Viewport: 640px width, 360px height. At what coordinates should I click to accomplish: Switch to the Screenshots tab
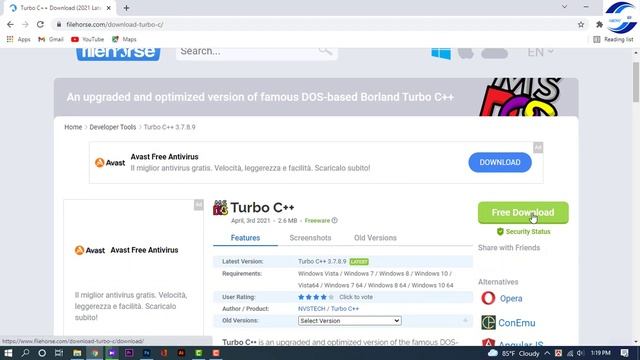(x=310, y=238)
